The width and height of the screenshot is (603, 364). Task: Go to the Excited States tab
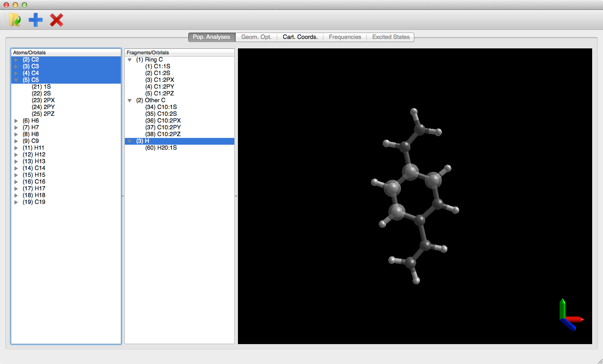(391, 37)
